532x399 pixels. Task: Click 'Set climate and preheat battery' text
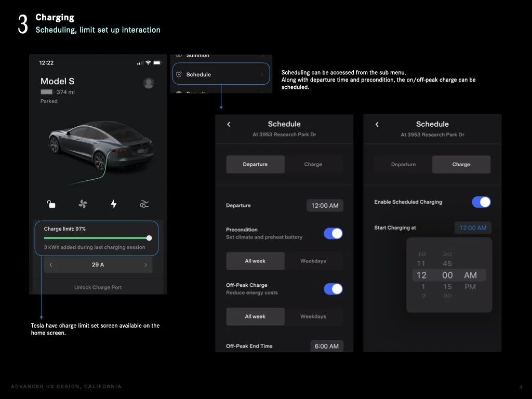click(264, 237)
